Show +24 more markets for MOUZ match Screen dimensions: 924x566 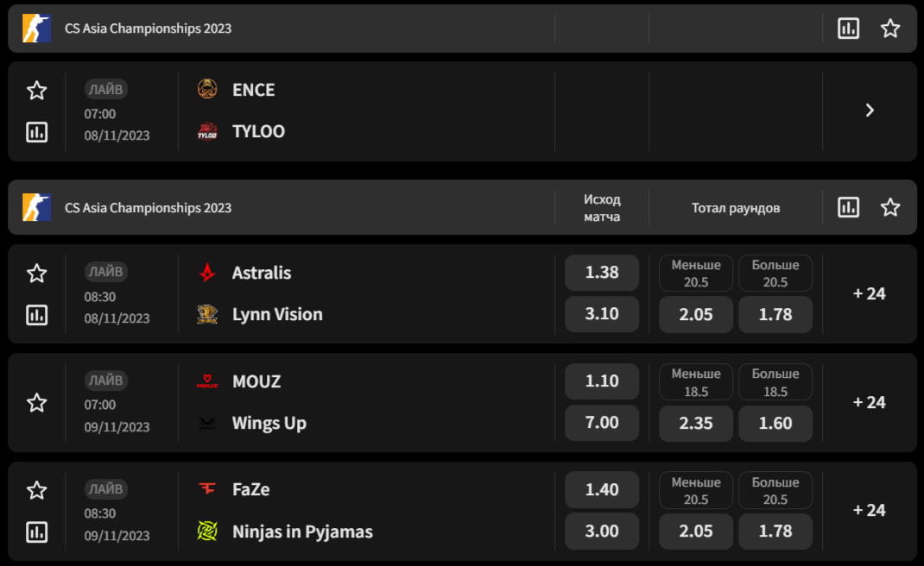pyautogui.click(x=870, y=402)
